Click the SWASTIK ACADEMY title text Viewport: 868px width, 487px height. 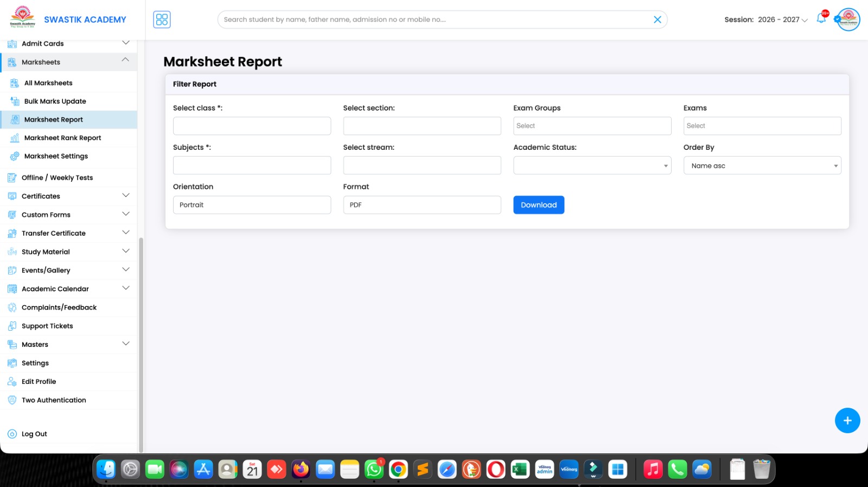point(85,20)
